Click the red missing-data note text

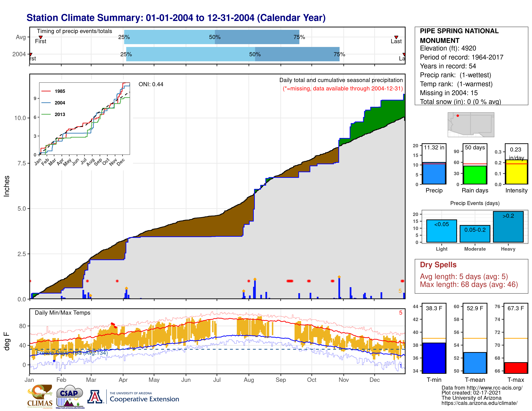coord(343,88)
